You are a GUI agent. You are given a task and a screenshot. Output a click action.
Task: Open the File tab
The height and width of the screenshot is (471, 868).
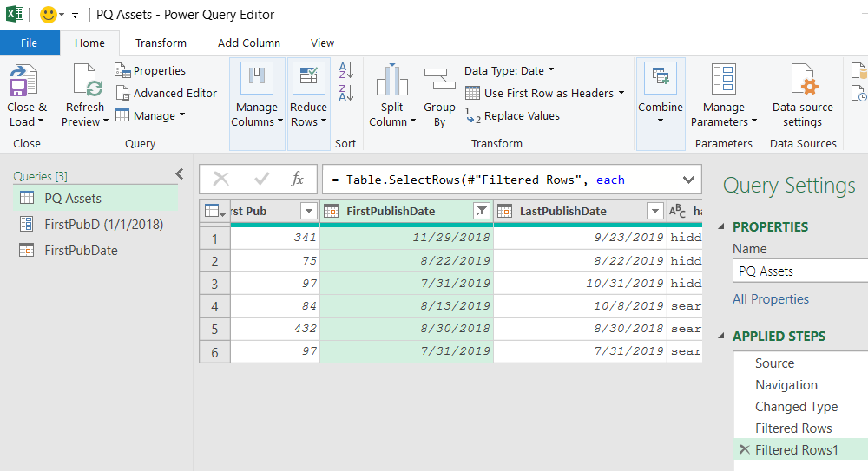pyautogui.click(x=30, y=43)
